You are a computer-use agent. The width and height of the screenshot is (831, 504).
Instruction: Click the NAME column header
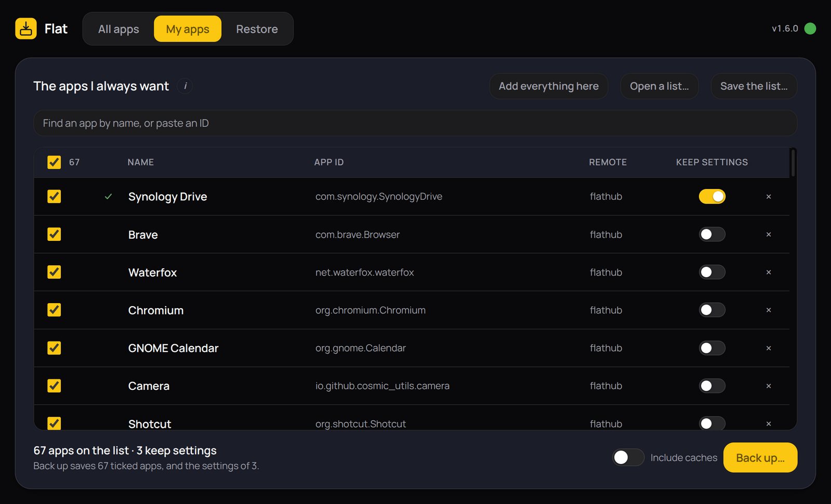141,162
